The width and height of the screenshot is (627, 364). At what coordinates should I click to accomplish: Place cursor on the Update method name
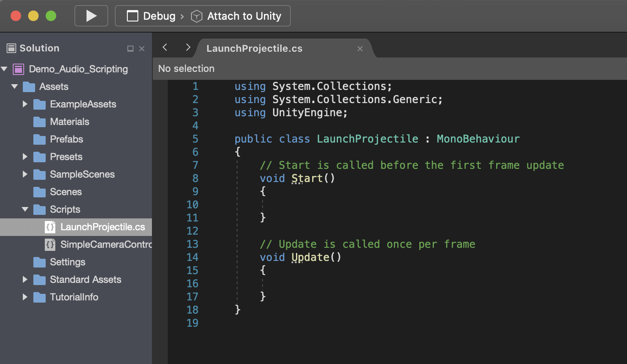coord(310,257)
